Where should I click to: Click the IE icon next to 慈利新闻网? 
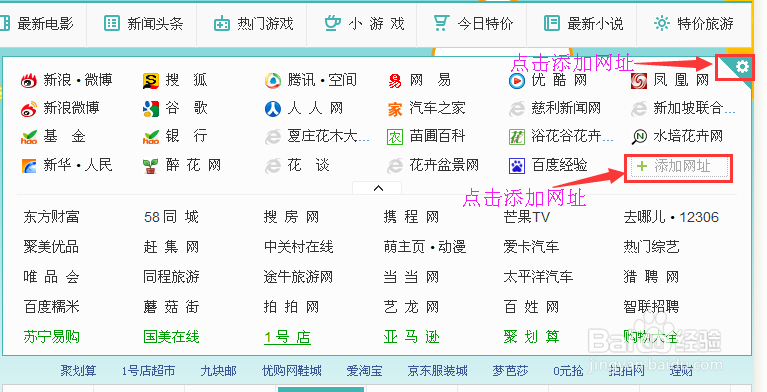(517, 109)
